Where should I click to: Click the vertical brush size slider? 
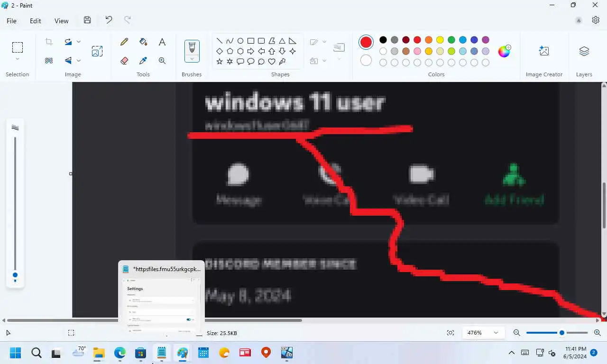click(15, 209)
